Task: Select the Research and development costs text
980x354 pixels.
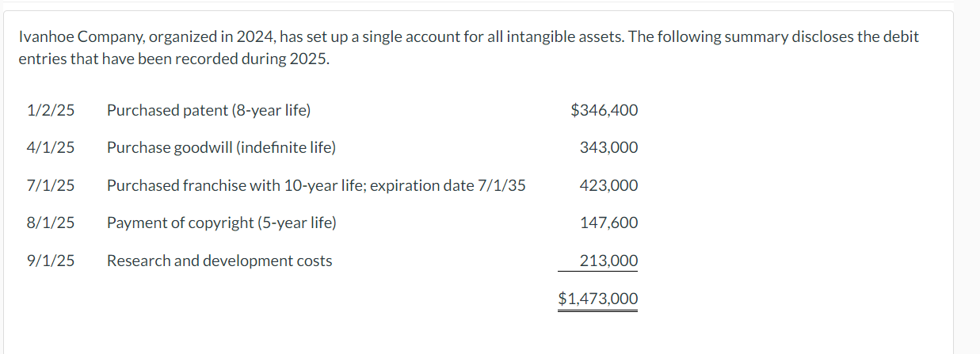Action: pyautogui.click(x=219, y=261)
